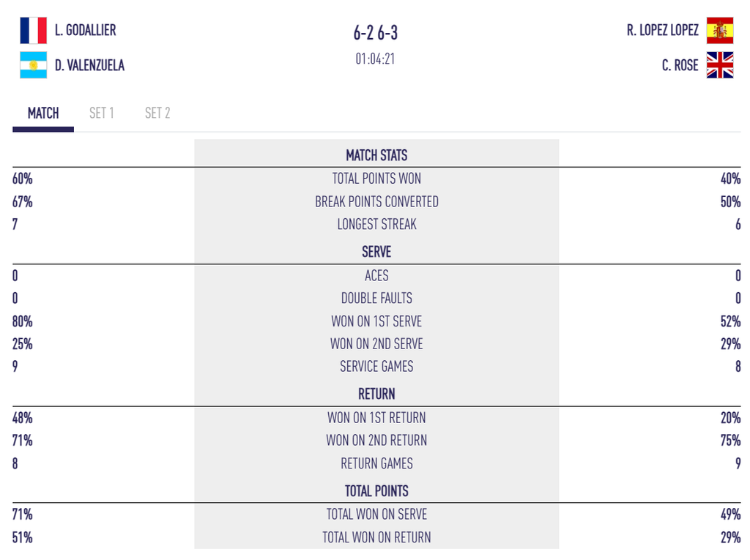Click the French flag icon
This screenshot has height=560, width=750.
34,31
